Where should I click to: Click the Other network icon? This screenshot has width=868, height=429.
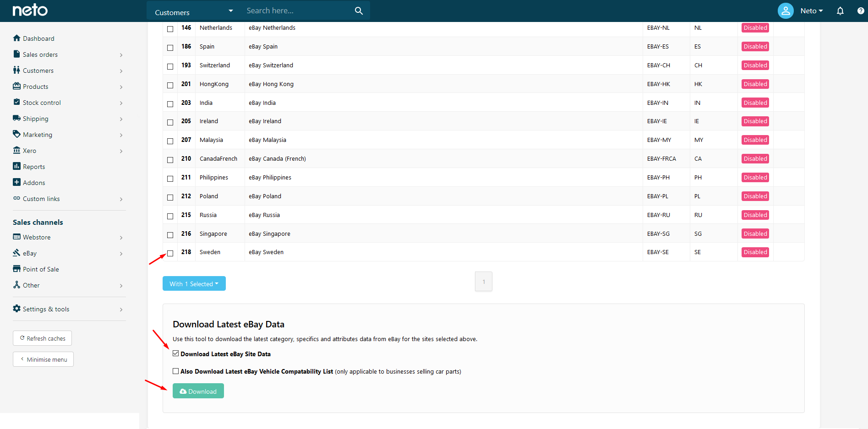click(16, 285)
